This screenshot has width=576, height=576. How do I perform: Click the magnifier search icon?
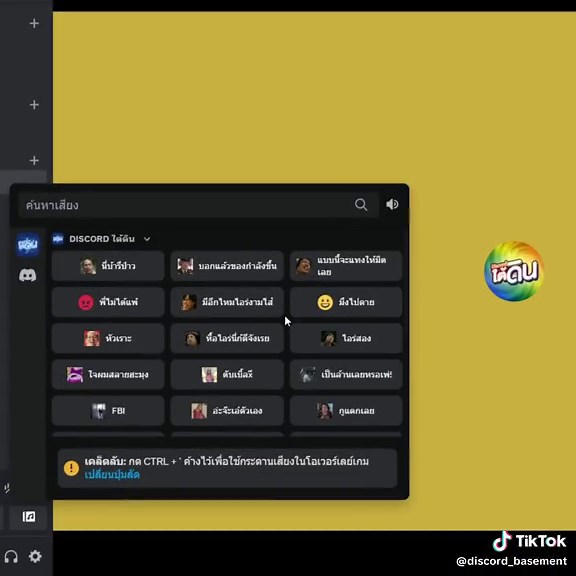[x=361, y=205]
